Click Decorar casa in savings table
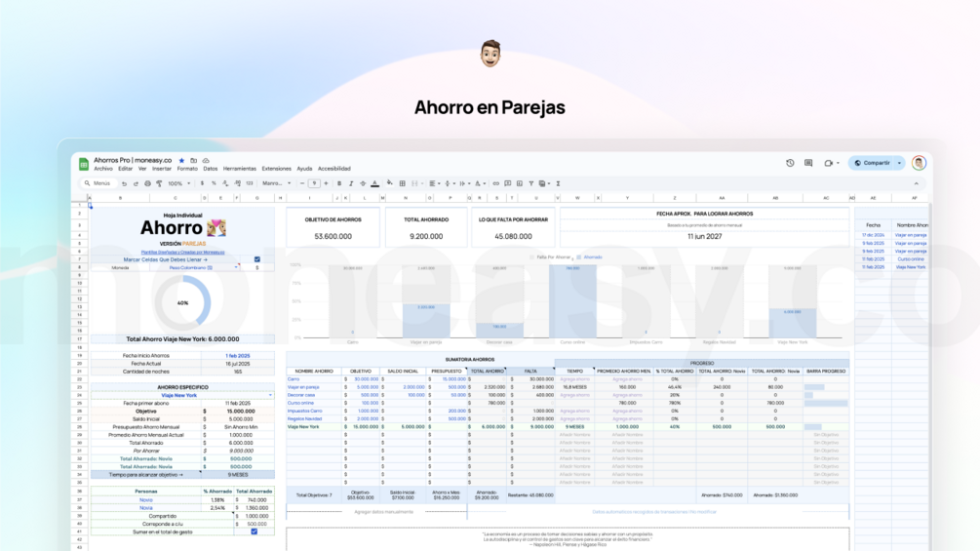This screenshot has width=980, height=551. [300, 395]
